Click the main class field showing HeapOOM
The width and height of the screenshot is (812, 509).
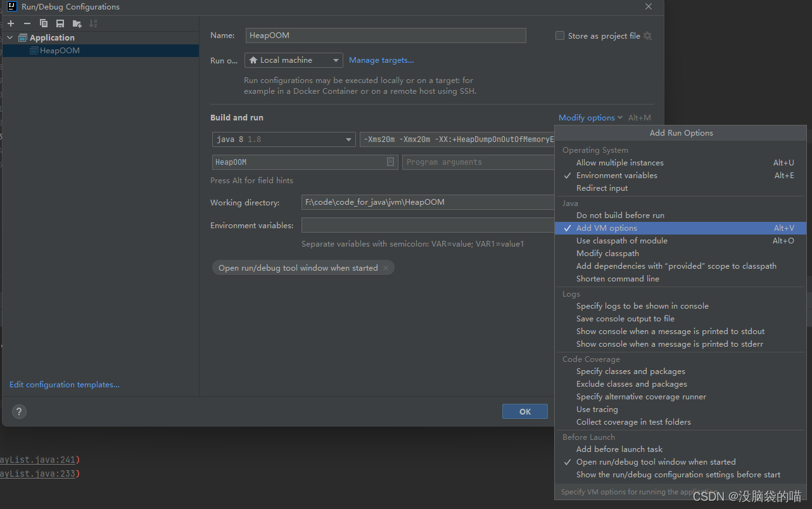pyautogui.click(x=305, y=162)
